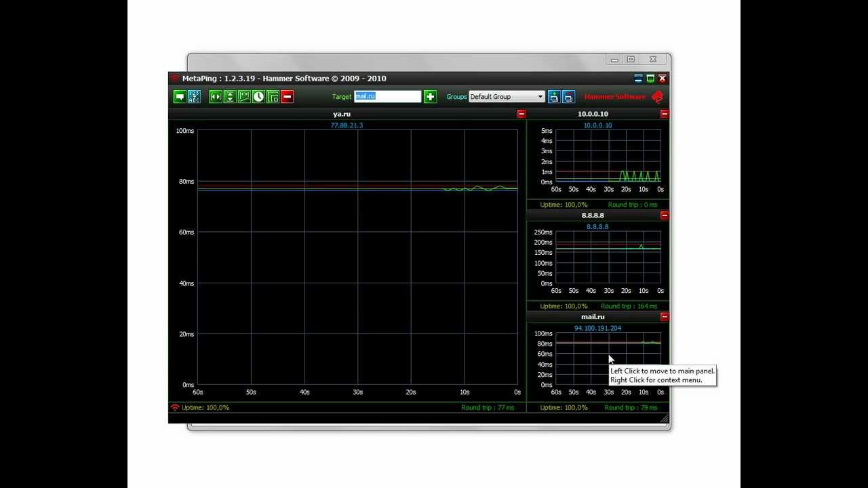868x488 pixels.
Task: Click the 8.8.8.8 mini graph
Action: click(x=608, y=258)
